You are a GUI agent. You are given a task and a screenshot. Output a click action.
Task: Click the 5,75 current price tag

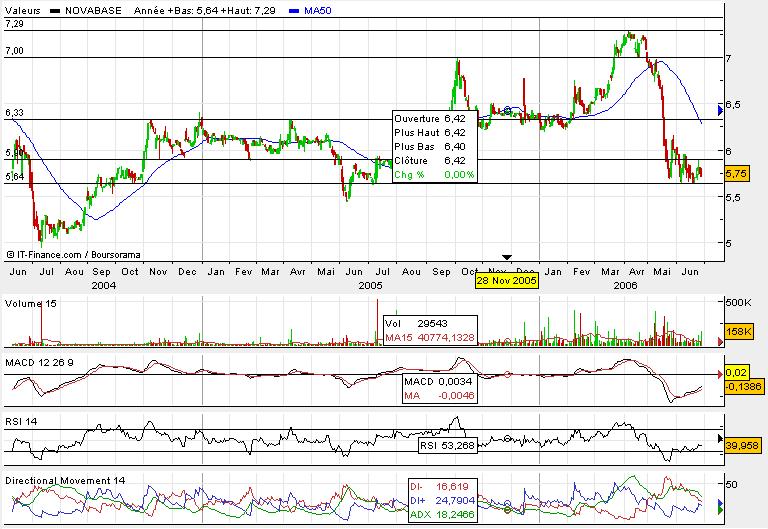[x=736, y=174]
